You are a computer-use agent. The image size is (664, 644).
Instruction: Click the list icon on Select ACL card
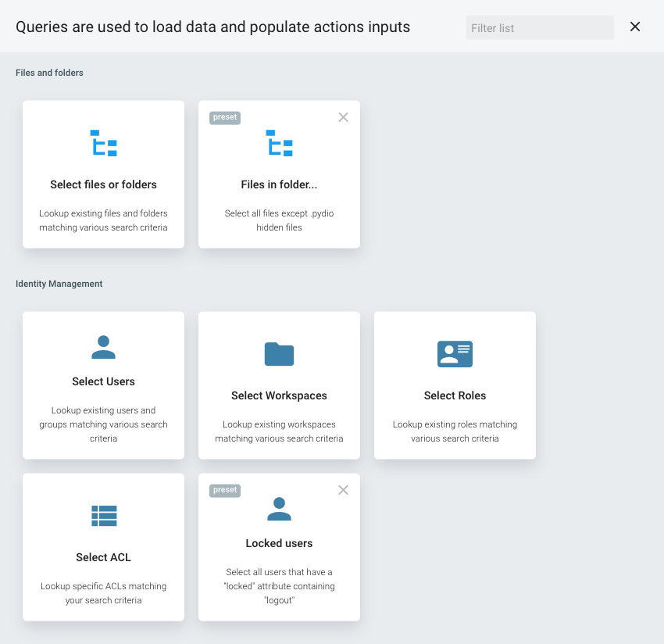[103, 515]
